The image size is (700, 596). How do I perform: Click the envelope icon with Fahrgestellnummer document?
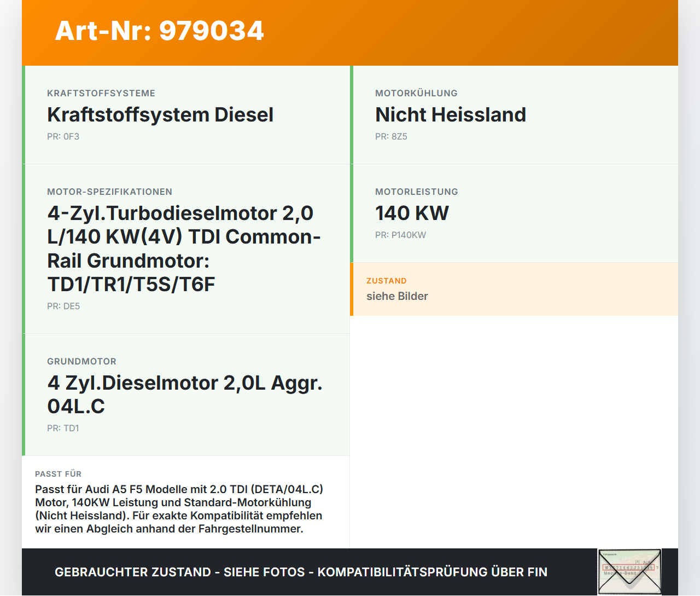629,571
